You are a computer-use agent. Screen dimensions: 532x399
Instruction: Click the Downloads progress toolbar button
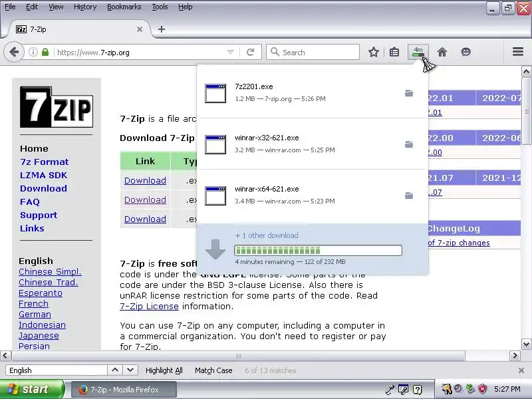click(x=418, y=53)
